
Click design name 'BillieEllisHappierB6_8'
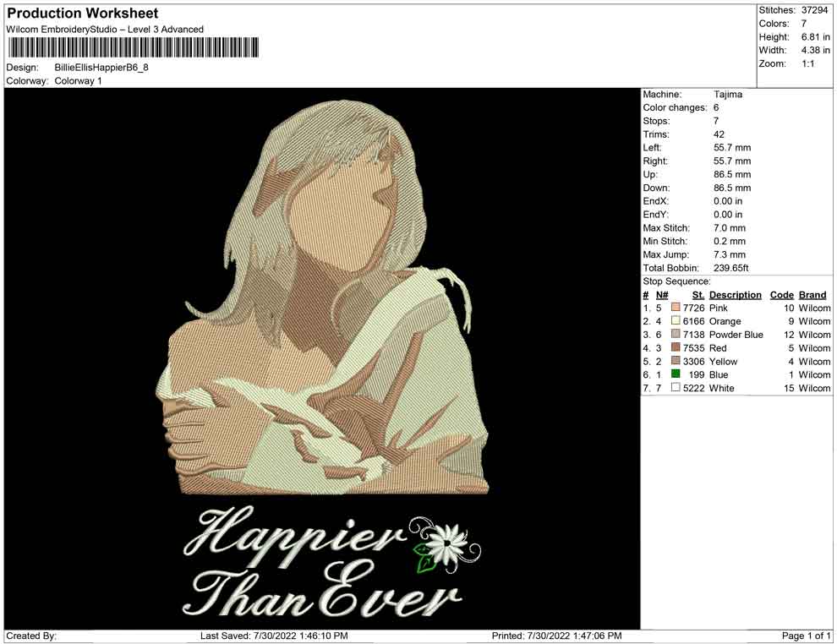click(101, 68)
